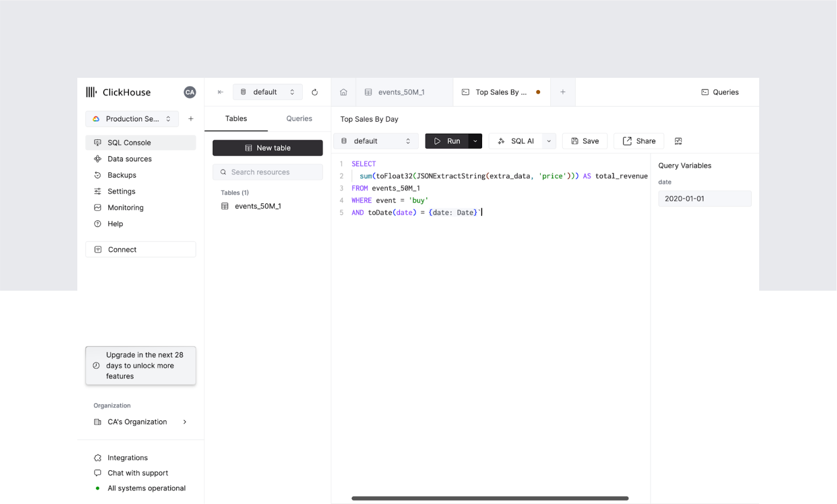The image size is (837, 504).
Task: Click the date query variable field
Action: (x=704, y=199)
